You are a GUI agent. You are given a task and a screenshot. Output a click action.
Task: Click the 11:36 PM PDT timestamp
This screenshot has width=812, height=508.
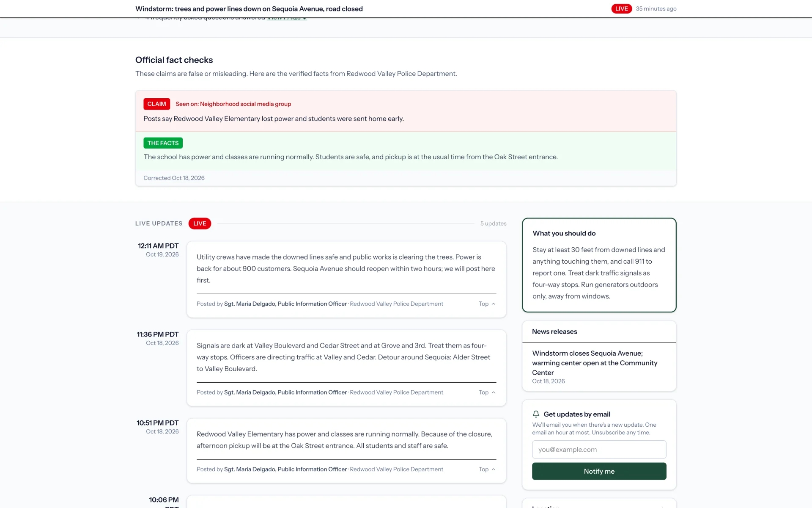tap(158, 334)
